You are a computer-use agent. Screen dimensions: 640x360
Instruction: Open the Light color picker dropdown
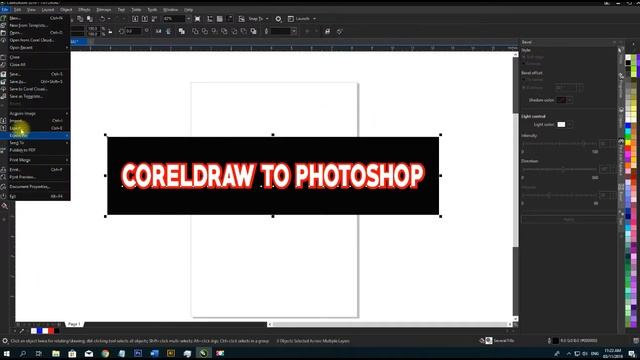coord(570,124)
